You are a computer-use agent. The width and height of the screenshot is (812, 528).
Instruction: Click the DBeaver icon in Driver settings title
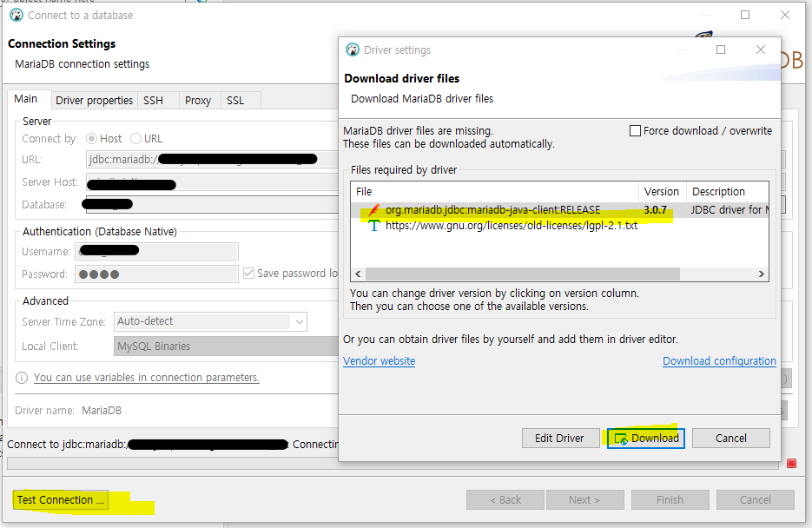353,49
